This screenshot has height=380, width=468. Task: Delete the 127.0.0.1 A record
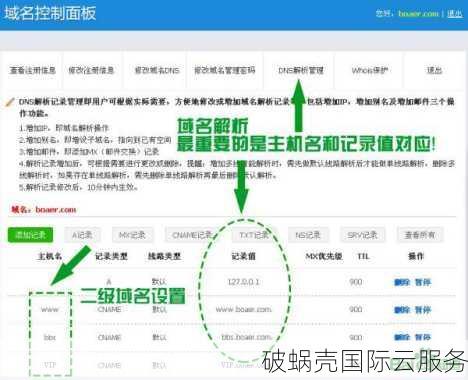tap(402, 283)
